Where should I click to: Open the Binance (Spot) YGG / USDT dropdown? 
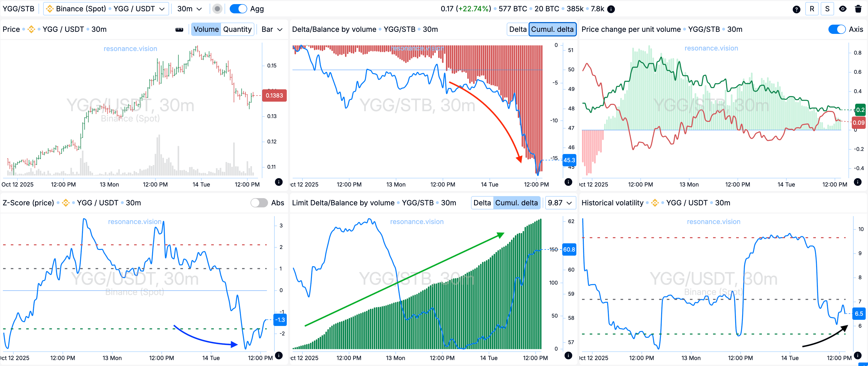click(x=106, y=9)
